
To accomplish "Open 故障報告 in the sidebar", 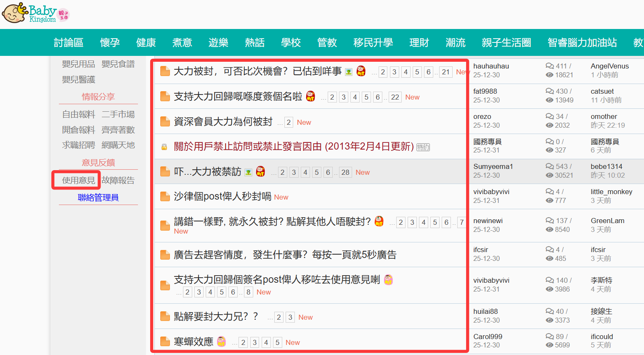I will 118,180.
